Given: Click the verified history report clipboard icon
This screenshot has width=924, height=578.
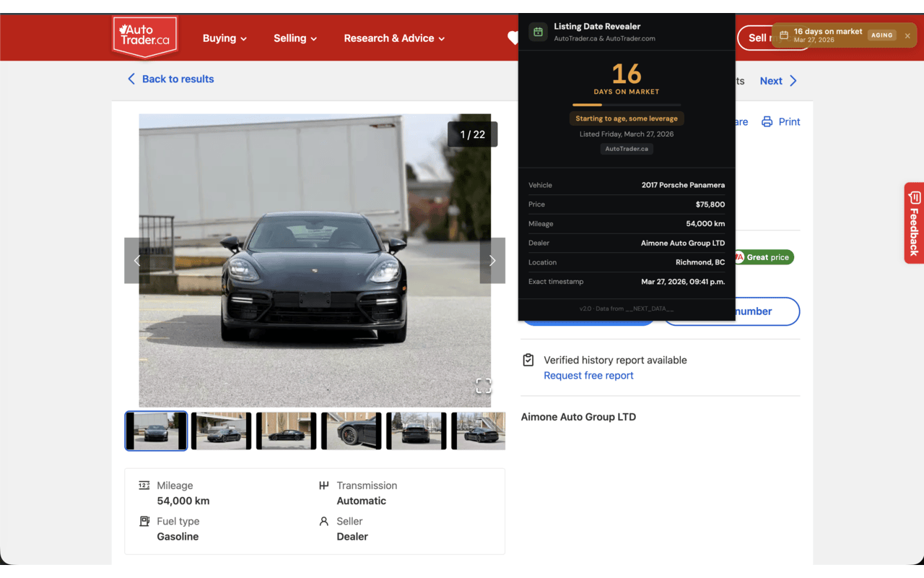Looking at the screenshot, I should click(528, 360).
